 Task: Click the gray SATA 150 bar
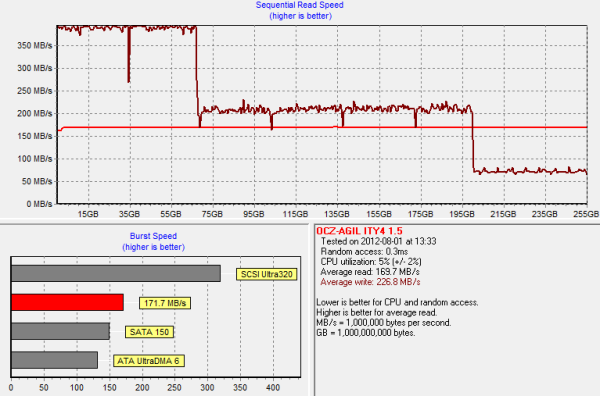(x=60, y=331)
